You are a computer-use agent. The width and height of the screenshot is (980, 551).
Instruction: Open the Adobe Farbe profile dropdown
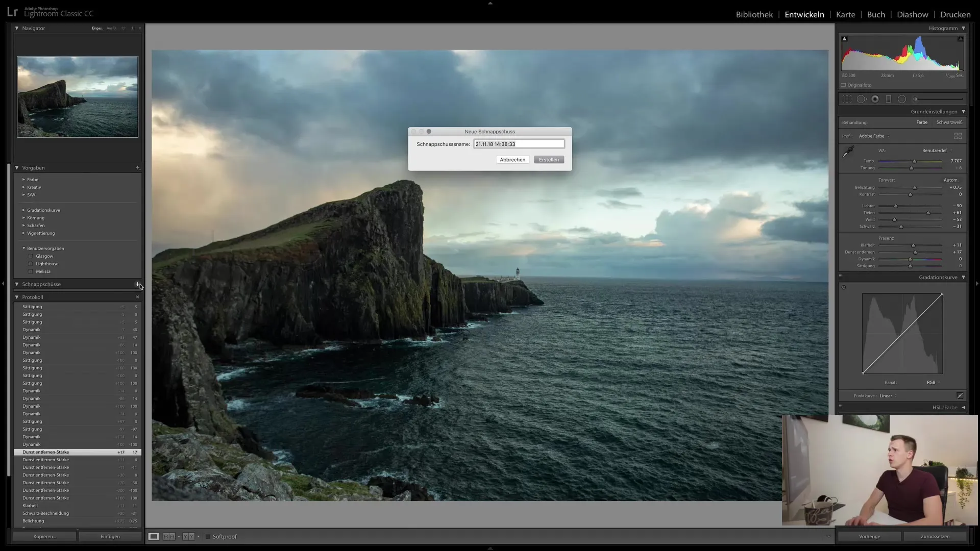tap(874, 136)
